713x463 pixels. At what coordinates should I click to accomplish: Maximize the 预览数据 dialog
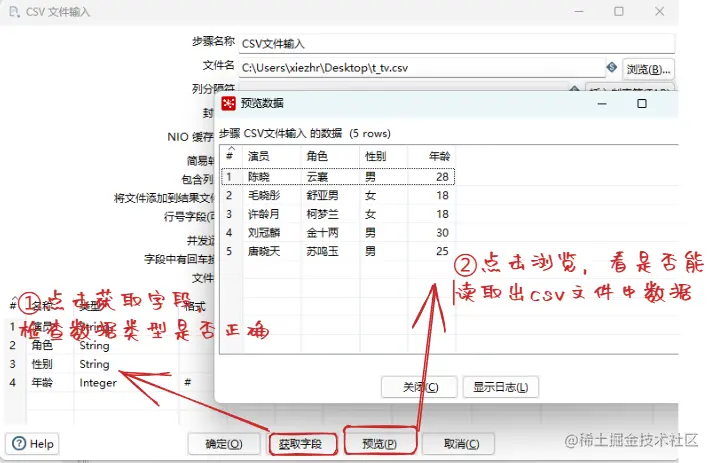(x=642, y=104)
